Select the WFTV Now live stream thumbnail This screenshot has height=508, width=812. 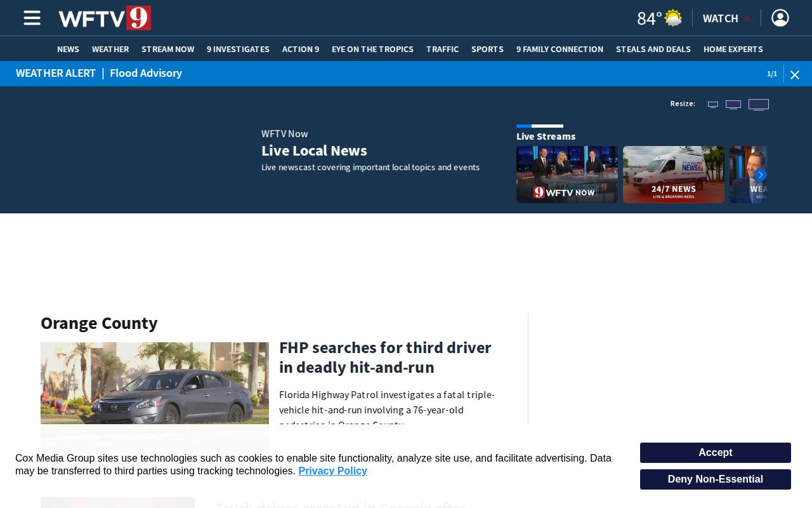pyautogui.click(x=567, y=175)
